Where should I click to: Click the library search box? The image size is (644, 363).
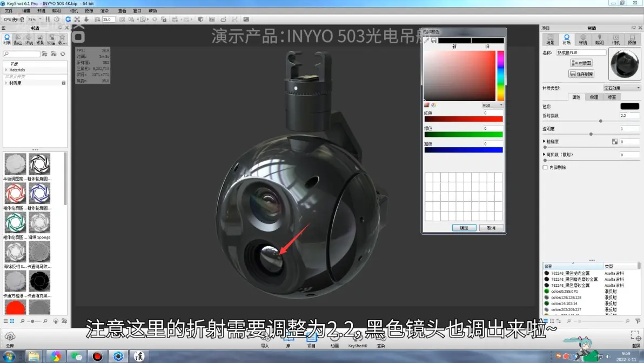click(x=22, y=54)
